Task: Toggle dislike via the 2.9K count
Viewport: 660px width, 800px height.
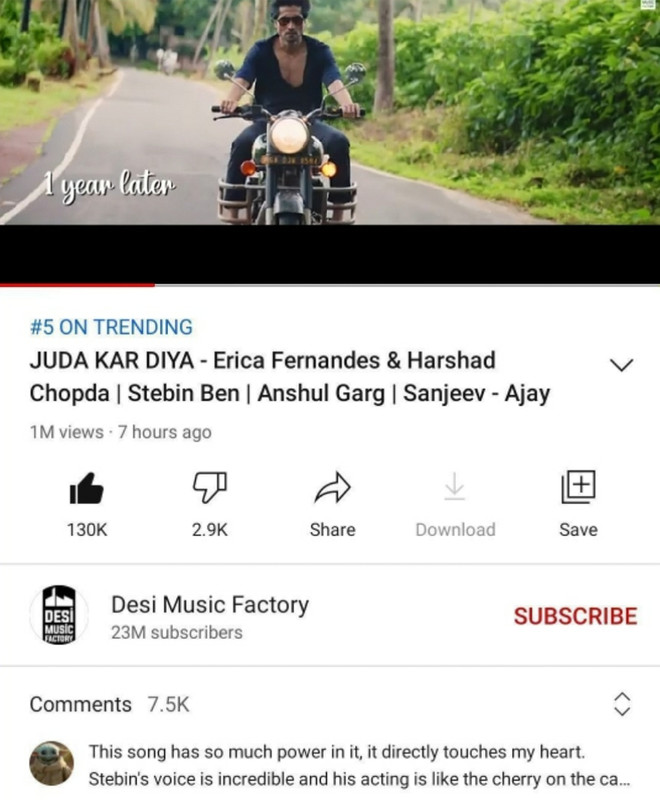Action: 210,530
